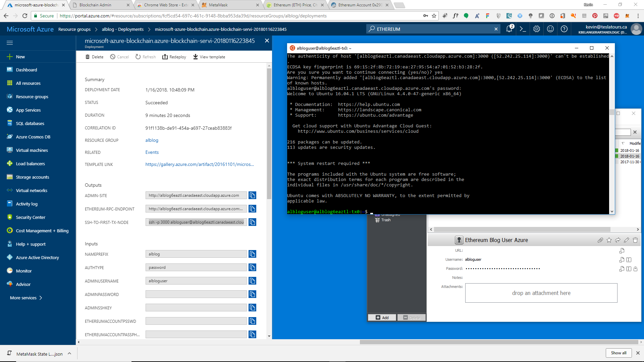The image size is (644, 362).
Task: Attach file using paperclip icon
Action: [x=600, y=240]
